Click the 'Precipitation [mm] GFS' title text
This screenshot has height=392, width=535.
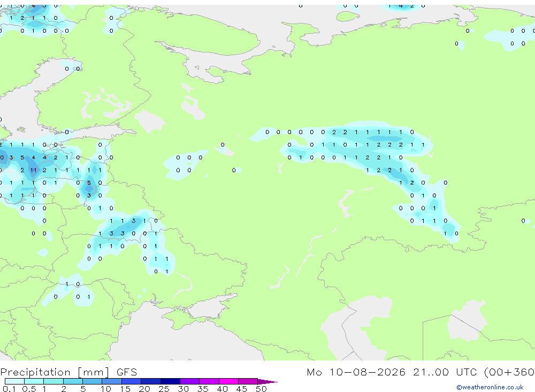[68, 372]
